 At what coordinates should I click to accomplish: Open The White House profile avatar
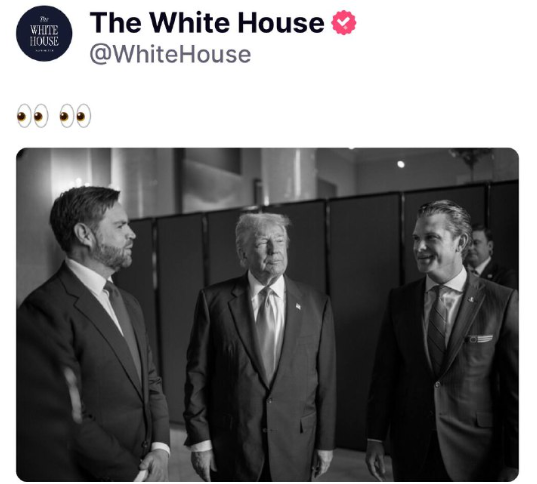click(44, 33)
